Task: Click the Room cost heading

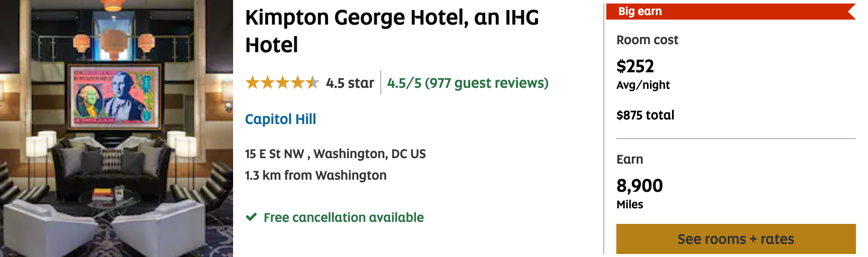Action: pyautogui.click(x=647, y=40)
